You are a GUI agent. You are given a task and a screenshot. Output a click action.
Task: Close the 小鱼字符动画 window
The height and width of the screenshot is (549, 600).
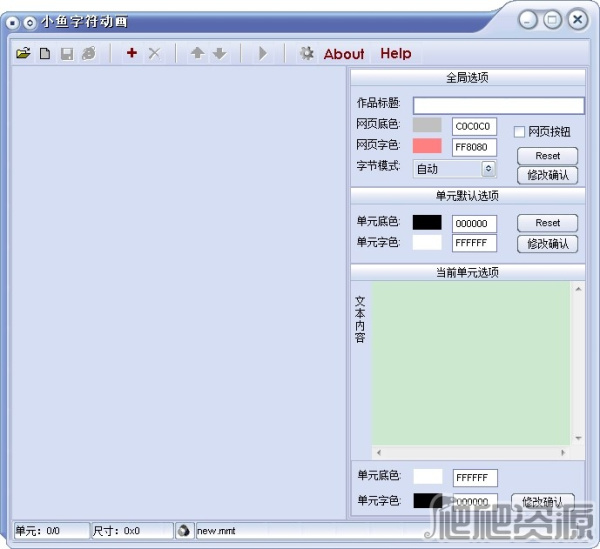click(x=578, y=19)
